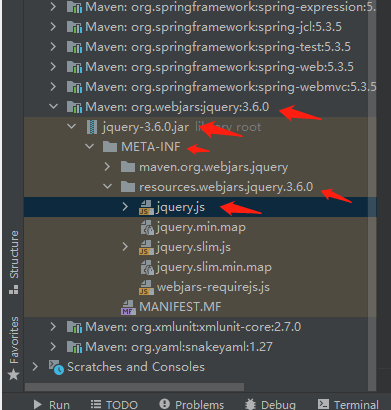The height and width of the screenshot is (410, 391).
Task: Expand the jquery.js file node
Action: 125,207
